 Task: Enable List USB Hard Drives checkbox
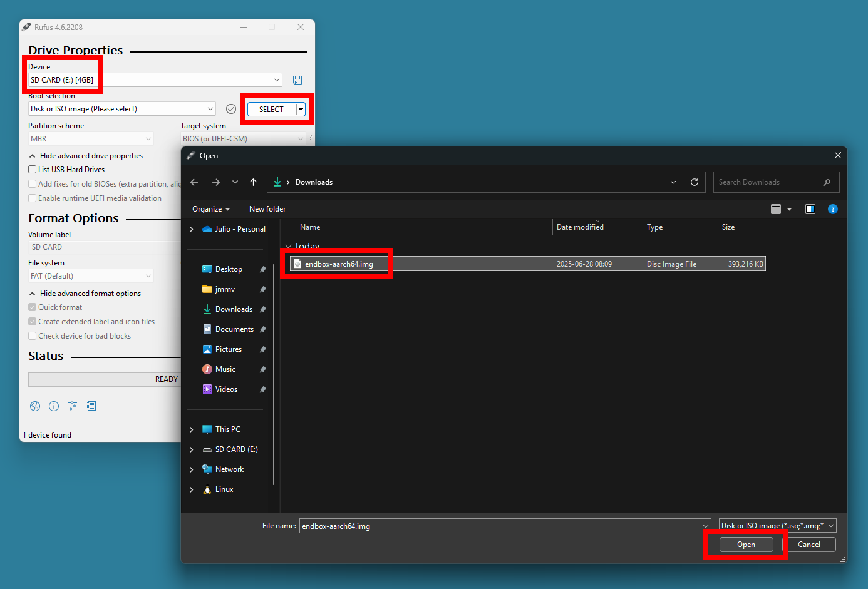(x=32, y=170)
